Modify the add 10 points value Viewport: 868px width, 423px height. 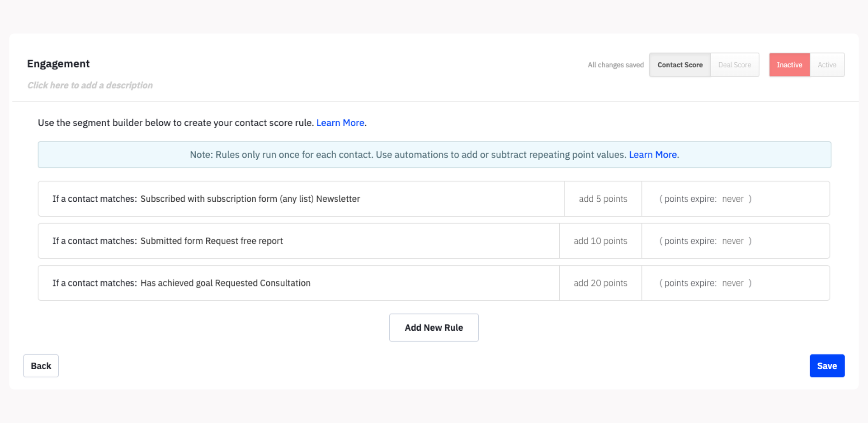click(x=600, y=241)
